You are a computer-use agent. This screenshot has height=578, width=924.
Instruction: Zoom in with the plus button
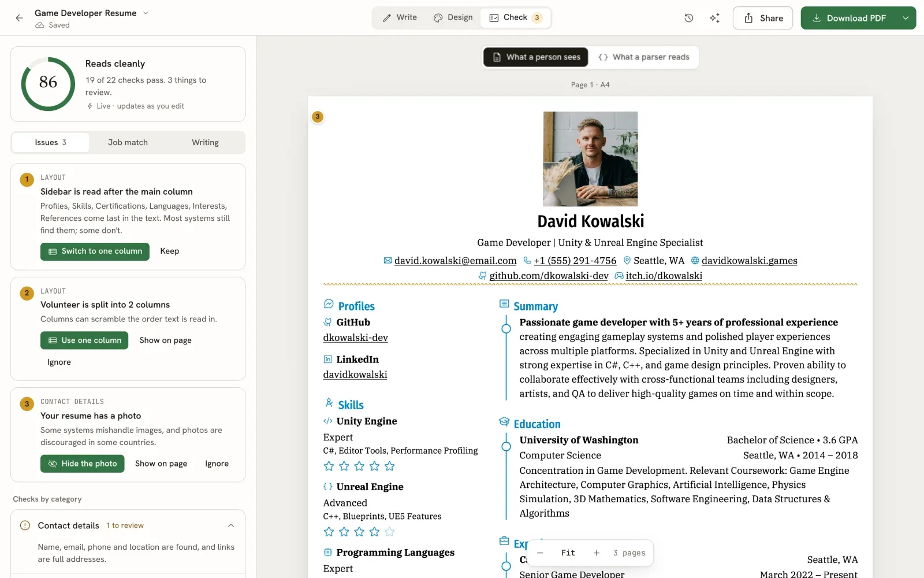tap(597, 553)
